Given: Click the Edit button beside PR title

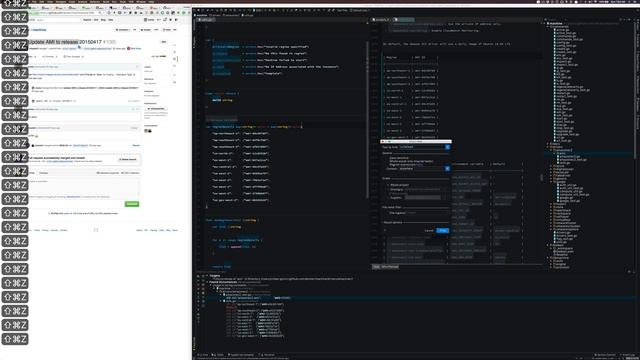Looking at the screenshot, I should [x=164, y=42].
